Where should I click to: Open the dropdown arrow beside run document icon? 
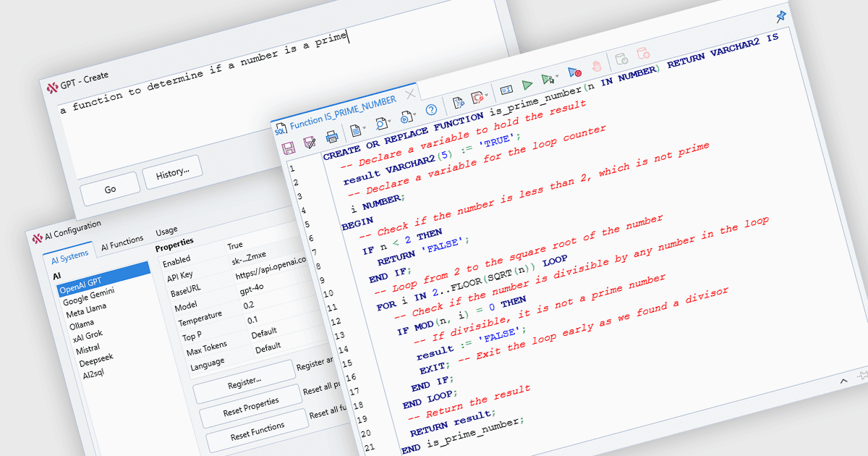414,116
